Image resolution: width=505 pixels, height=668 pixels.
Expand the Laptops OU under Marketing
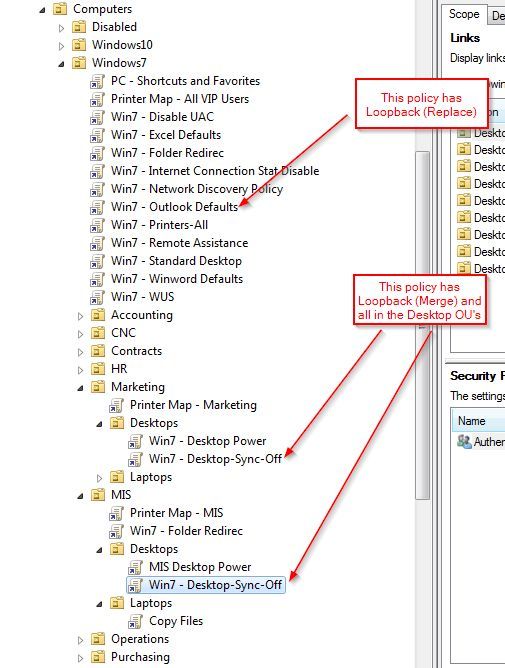pyautogui.click(x=99, y=478)
